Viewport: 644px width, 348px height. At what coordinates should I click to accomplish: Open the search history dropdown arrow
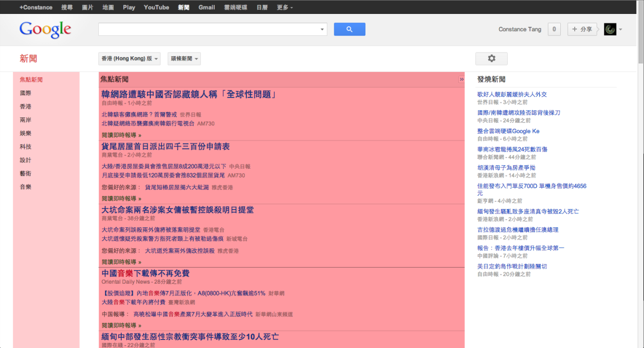tap(321, 29)
